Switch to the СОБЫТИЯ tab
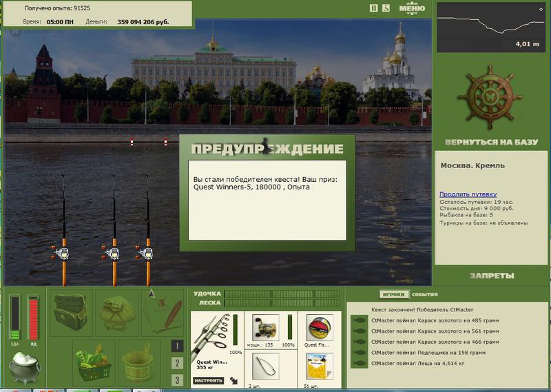The width and height of the screenshot is (551, 392). (424, 294)
